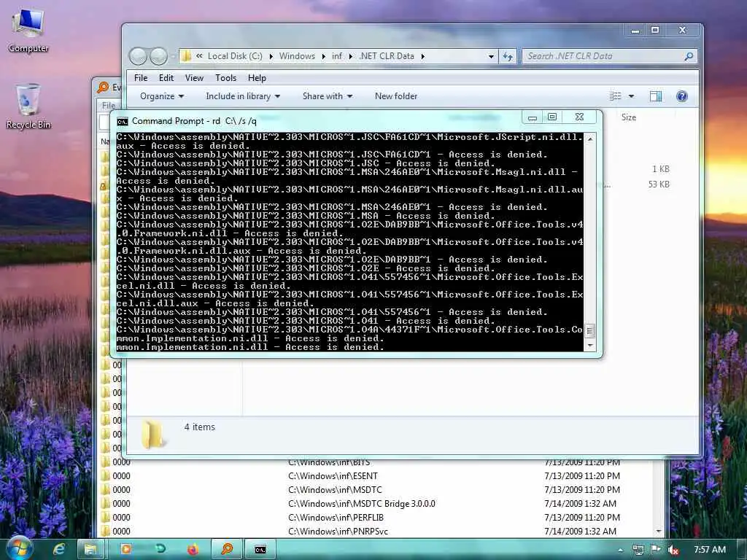Expand chevron after .NET CLR Data breadcrumb

[422, 56]
